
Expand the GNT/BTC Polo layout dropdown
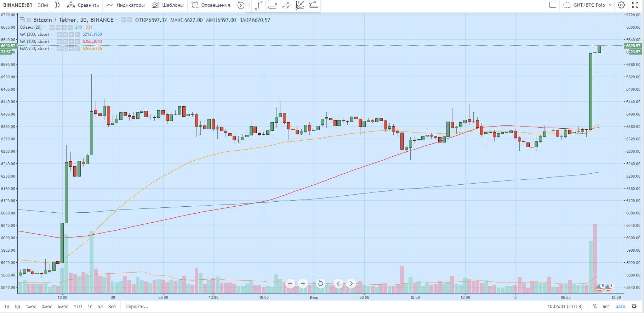point(611,5)
